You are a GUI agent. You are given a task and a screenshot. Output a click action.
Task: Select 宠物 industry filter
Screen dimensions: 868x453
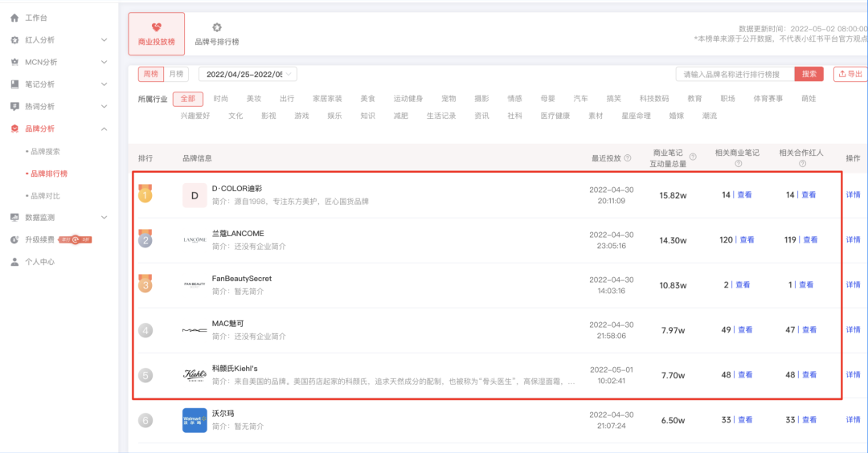point(448,99)
